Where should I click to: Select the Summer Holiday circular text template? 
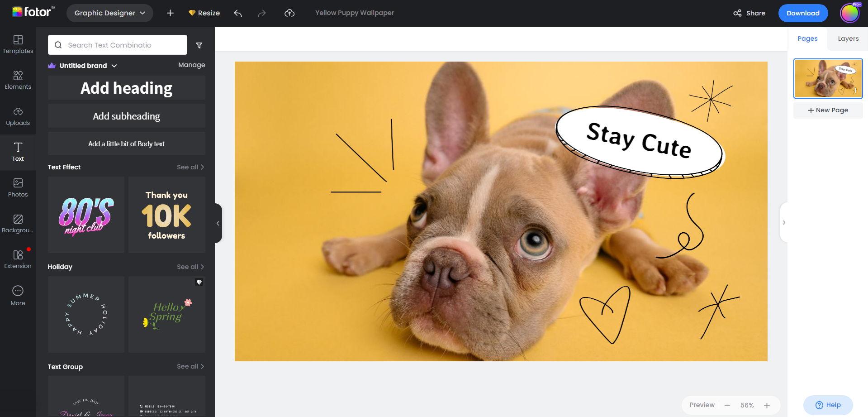pyautogui.click(x=86, y=314)
